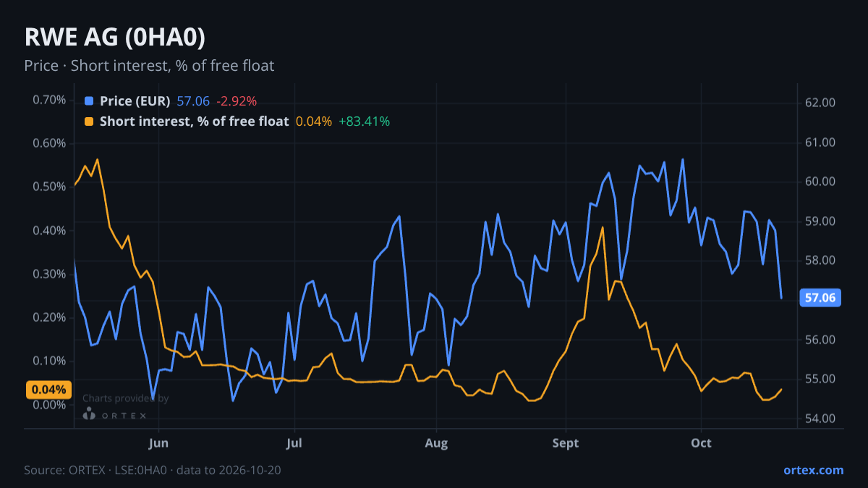Viewport: 868px width, 488px height.
Task: Click the 55.00 right axis label
Action: [x=820, y=379]
